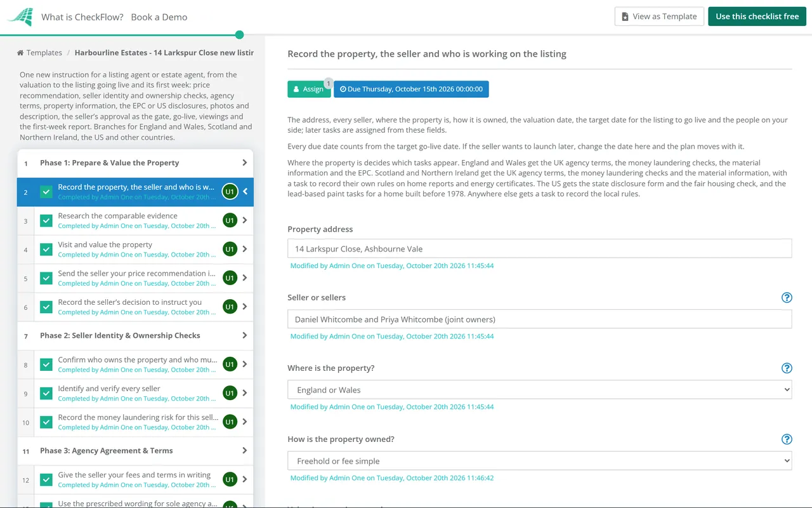Click U1 avatar on Record the money laundering risk

230,422
